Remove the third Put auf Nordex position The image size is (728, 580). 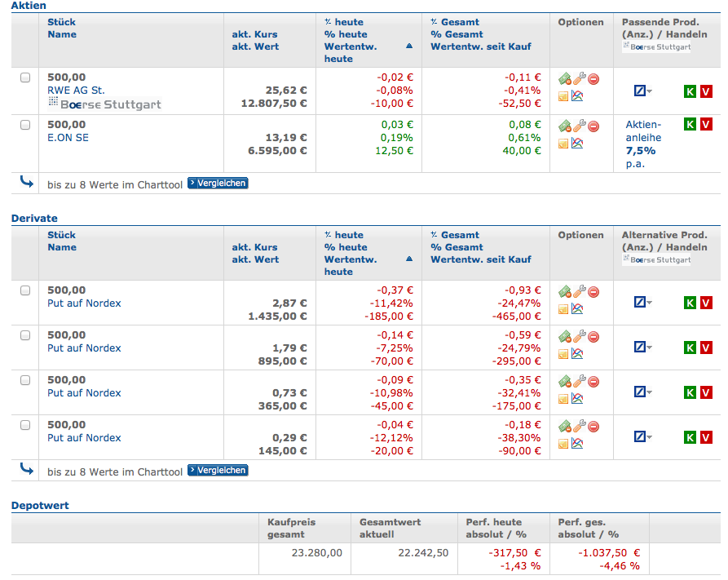[x=593, y=381]
